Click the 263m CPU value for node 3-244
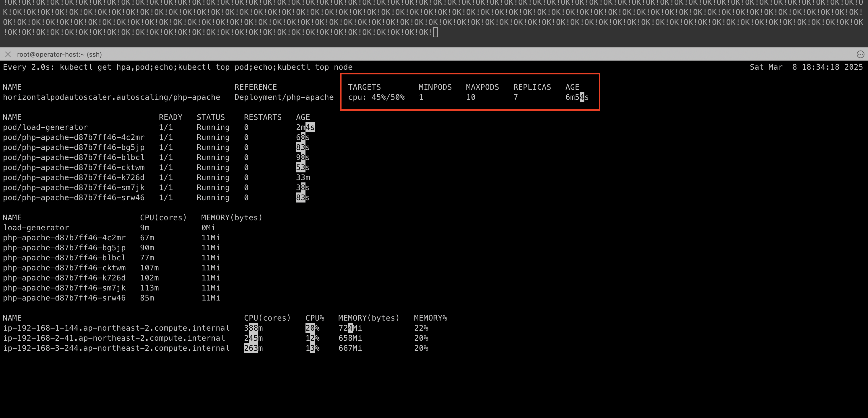868x418 pixels. click(253, 348)
